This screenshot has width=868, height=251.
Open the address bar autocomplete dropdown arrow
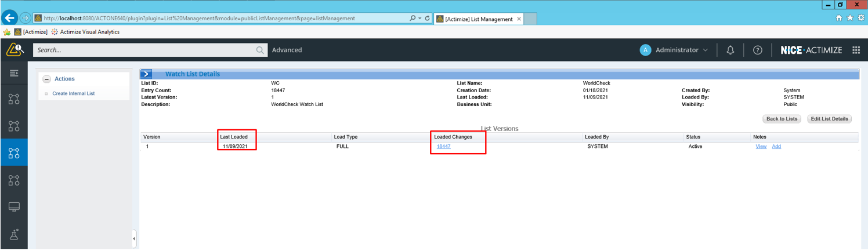pos(419,19)
